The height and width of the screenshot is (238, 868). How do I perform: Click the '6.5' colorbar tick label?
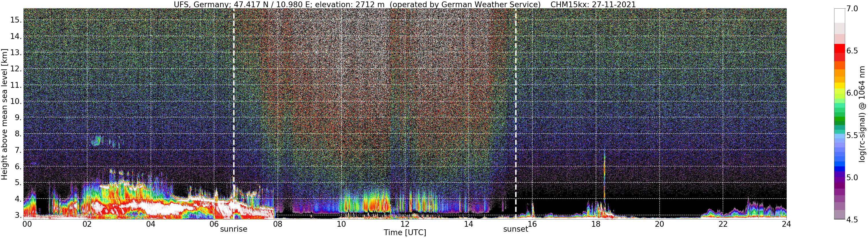tap(852, 51)
